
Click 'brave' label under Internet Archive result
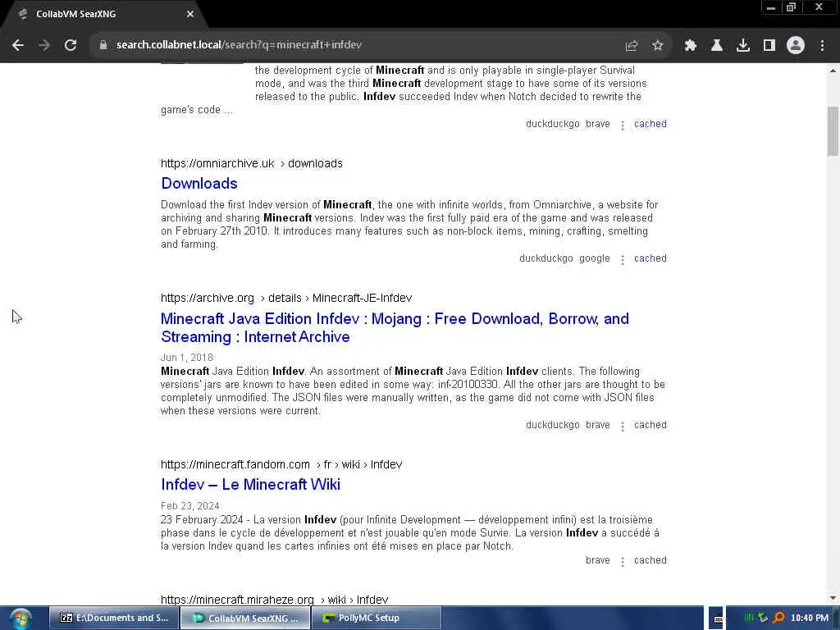598,425
